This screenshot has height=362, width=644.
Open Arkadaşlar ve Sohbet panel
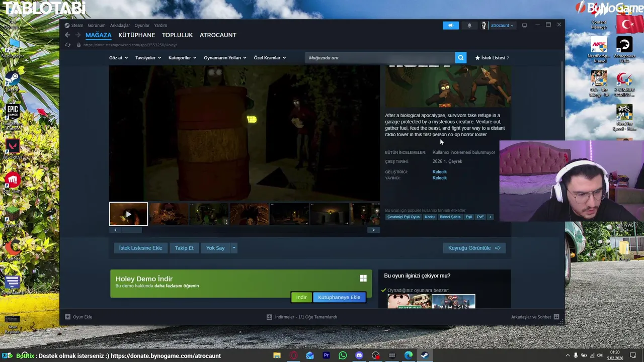(x=535, y=317)
